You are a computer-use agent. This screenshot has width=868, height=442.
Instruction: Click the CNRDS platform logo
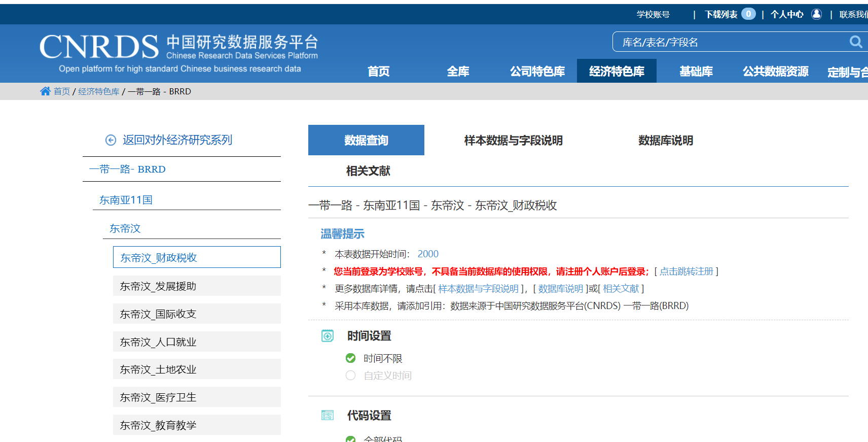click(x=99, y=47)
